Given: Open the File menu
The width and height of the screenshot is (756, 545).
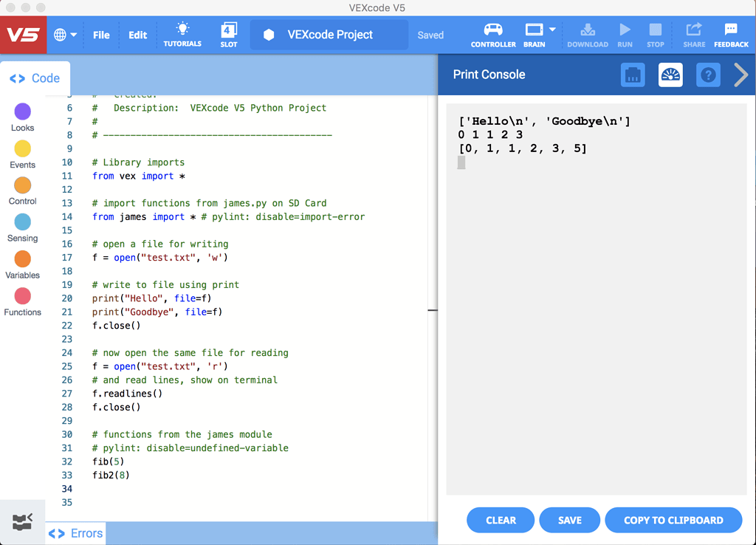Looking at the screenshot, I should (101, 35).
